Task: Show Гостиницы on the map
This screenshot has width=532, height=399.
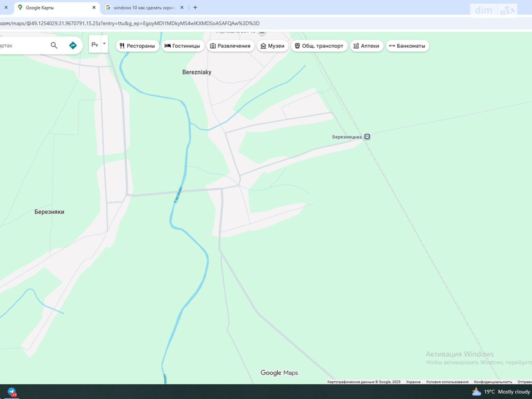Action: (183, 46)
